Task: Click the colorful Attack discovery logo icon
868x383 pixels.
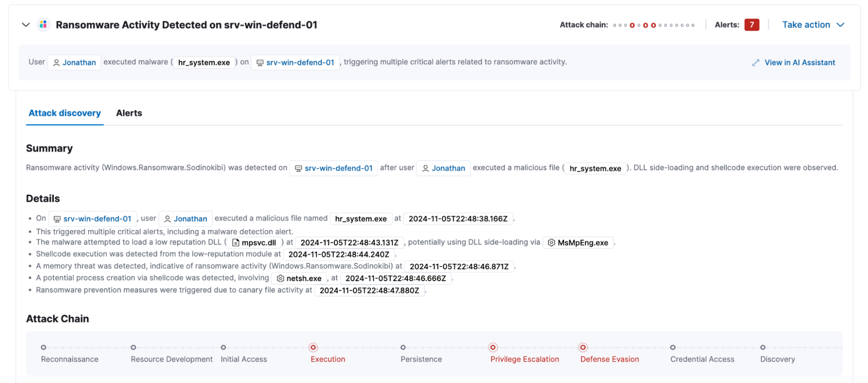Action: (x=43, y=25)
